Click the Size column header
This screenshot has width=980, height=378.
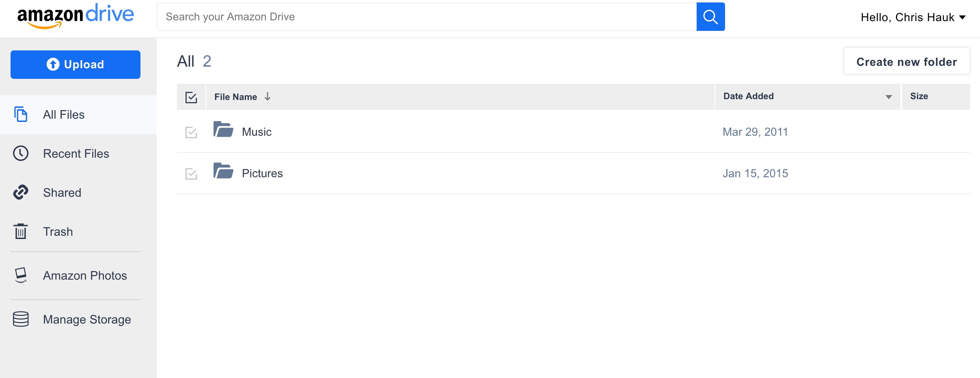(919, 96)
